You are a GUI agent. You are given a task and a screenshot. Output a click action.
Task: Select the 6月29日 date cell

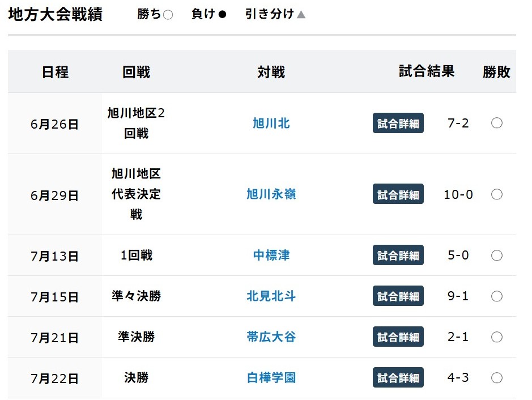tap(54, 195)
